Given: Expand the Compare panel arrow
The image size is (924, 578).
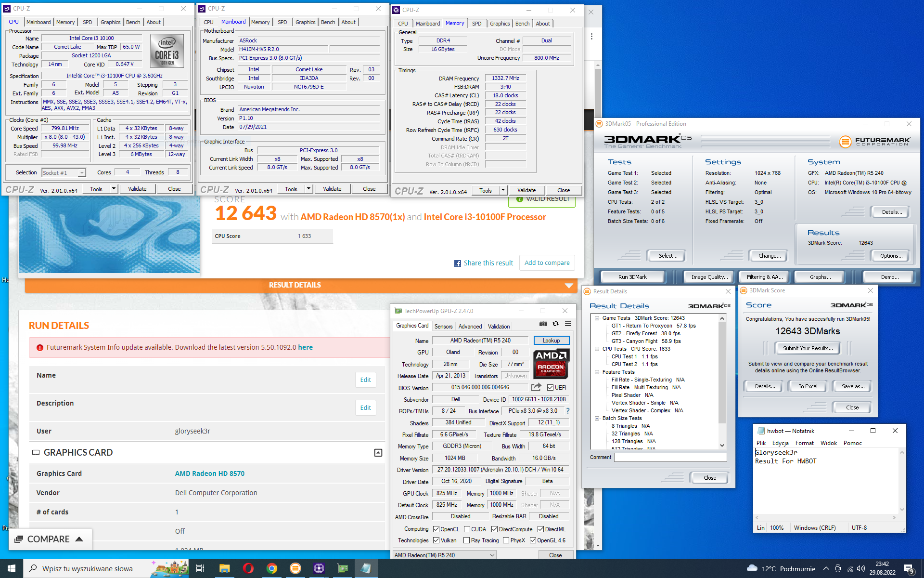Looking at the screenshot, I should (x=79, y=539).
